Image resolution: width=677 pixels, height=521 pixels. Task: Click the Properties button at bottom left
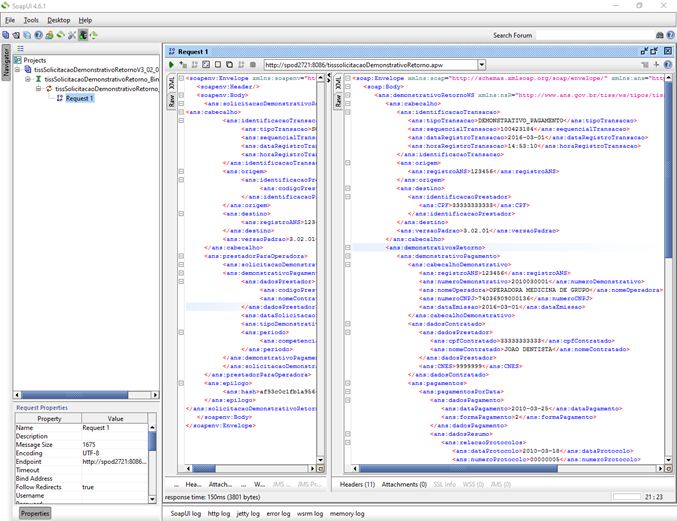coord(35,513)
